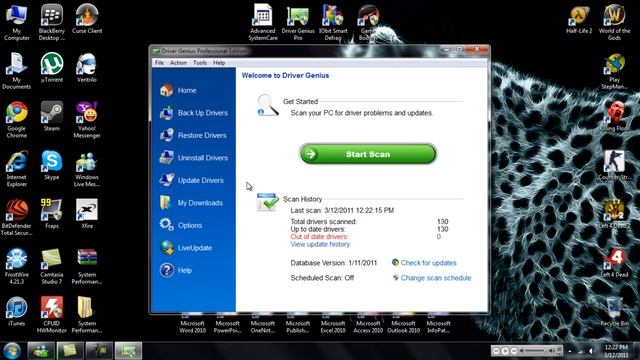
Task: Click the green Start Scan button
Action: point(368,154)
